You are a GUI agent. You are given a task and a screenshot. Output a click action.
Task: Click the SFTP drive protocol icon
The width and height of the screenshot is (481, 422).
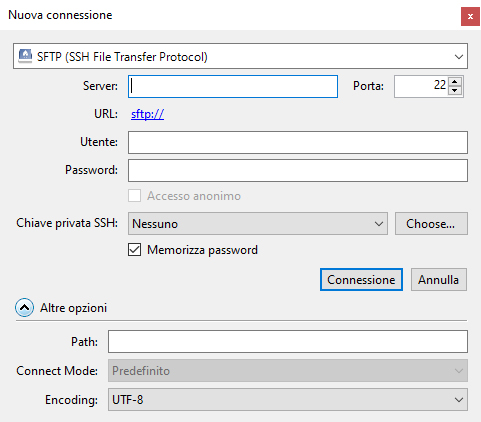(x=25, y=56)
